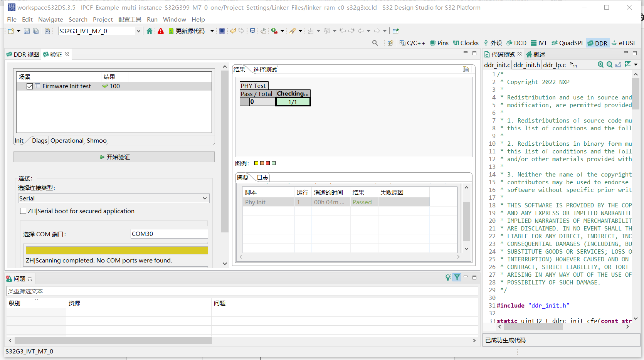Open the eFUSE tool
The height and width of the screenshot is (360, 644).
[x=624, y=43]
